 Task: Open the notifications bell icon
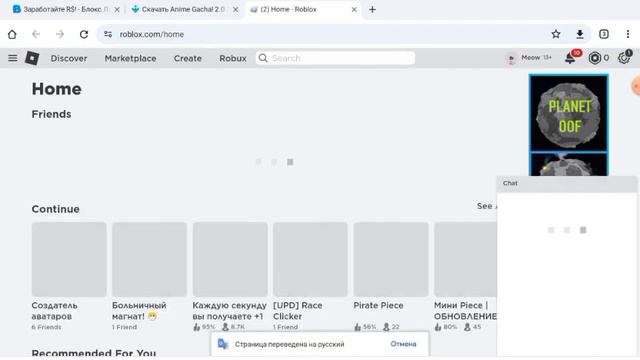click(570, 58)
